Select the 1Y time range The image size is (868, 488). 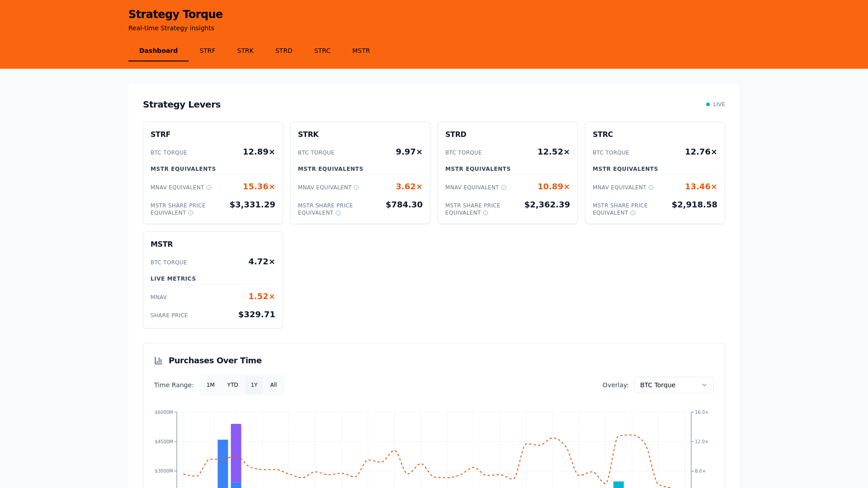pyautogui.click(x=254, y=385)
